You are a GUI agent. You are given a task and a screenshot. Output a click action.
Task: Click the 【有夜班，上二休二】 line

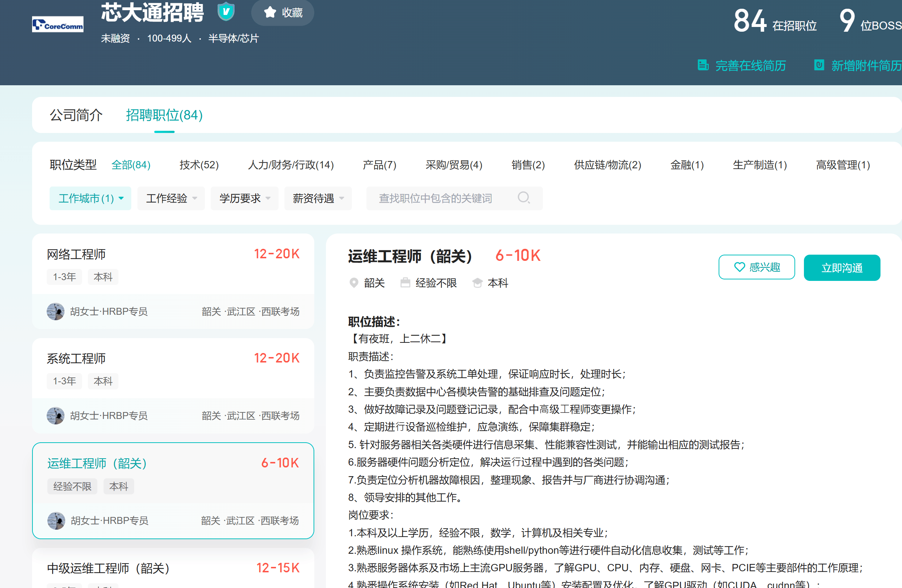pos(398,338)
